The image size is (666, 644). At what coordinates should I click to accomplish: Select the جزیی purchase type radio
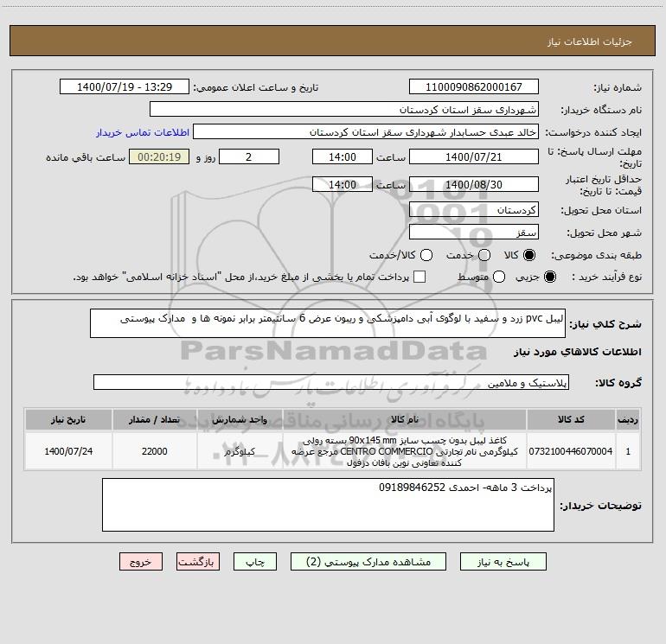[x=549, y=277]
